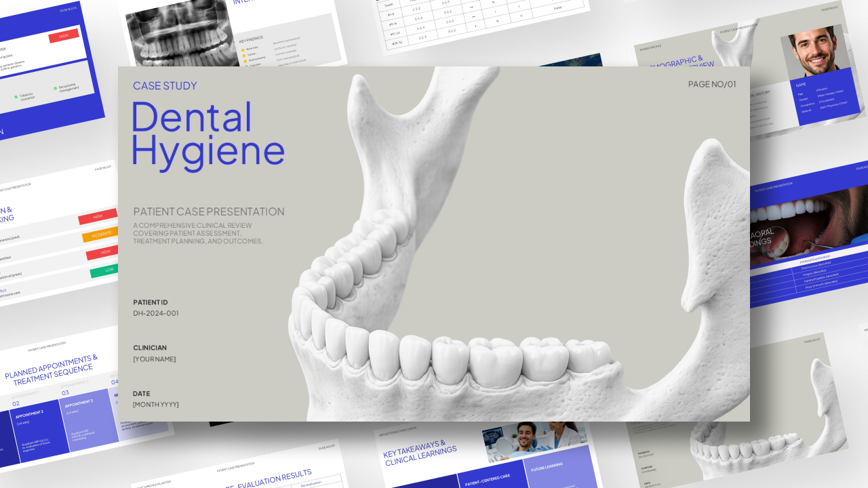
Task: Click the 'DATE' label on main slide
Action: pos(142,394)
